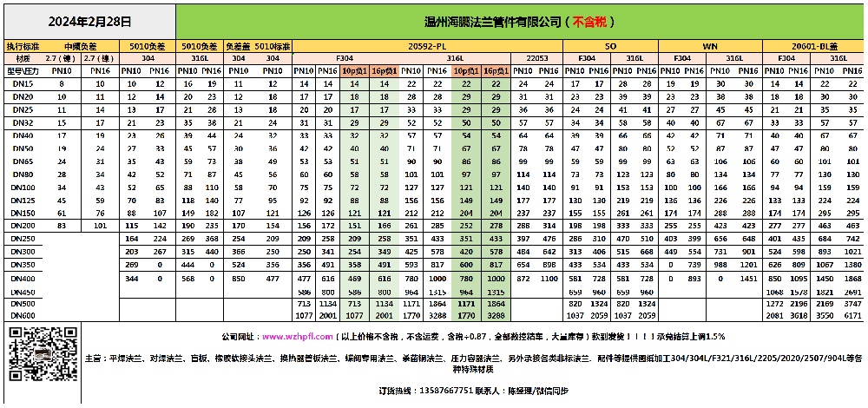Select the DN15 row label
The width and height of the screenshot is (868, 408).
23,83
